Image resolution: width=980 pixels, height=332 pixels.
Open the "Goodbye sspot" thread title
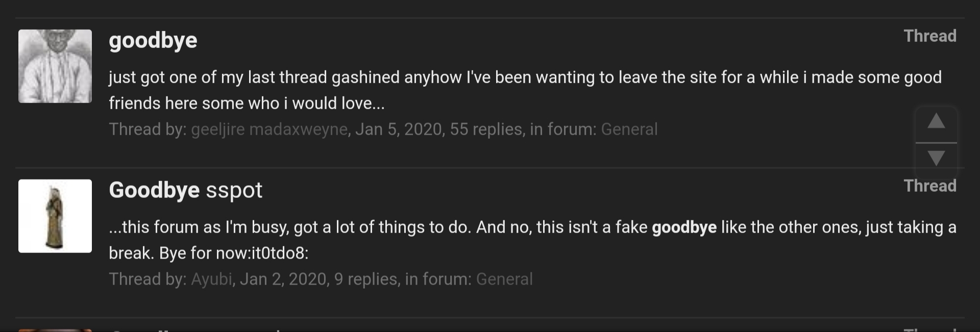point(185,190)
